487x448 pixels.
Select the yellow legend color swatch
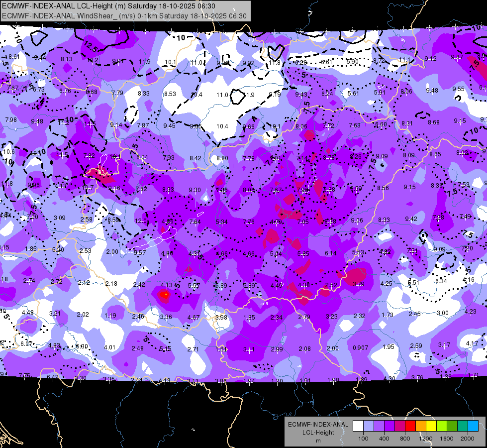431,426
